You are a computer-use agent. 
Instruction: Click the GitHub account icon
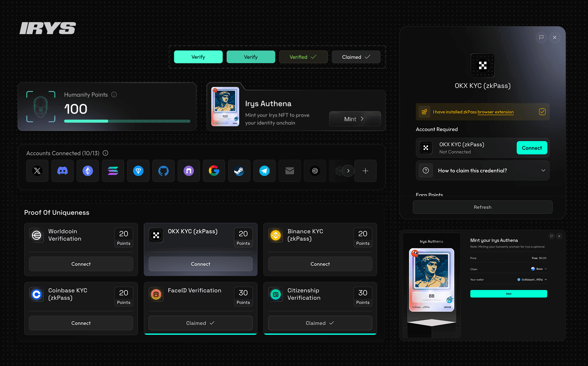tap(164, 171)
